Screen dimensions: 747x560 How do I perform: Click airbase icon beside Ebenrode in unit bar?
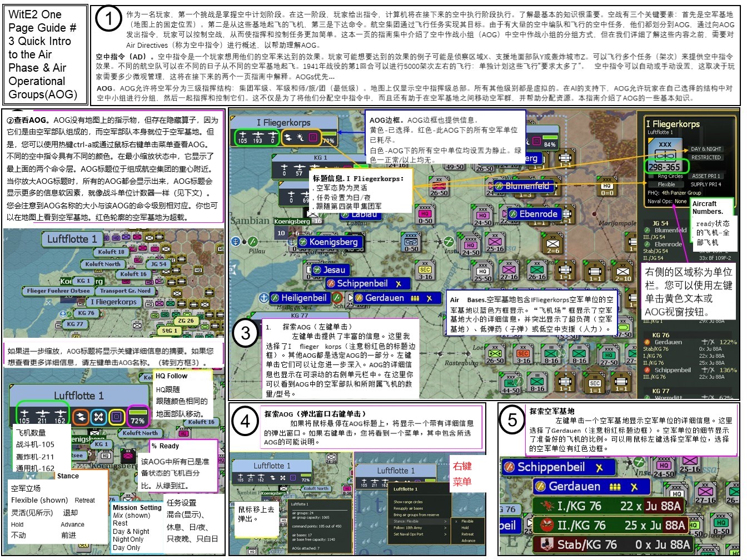point(647,244)
